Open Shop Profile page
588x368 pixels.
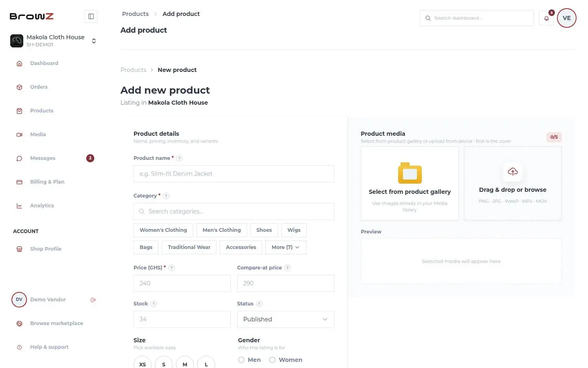[53, 249]
